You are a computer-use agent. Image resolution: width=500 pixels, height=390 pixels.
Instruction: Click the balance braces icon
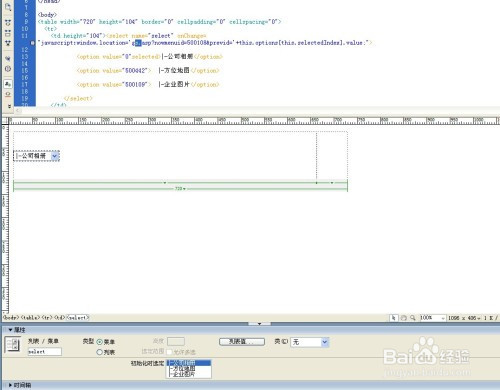pyautogui.click(x=8, y=69)
